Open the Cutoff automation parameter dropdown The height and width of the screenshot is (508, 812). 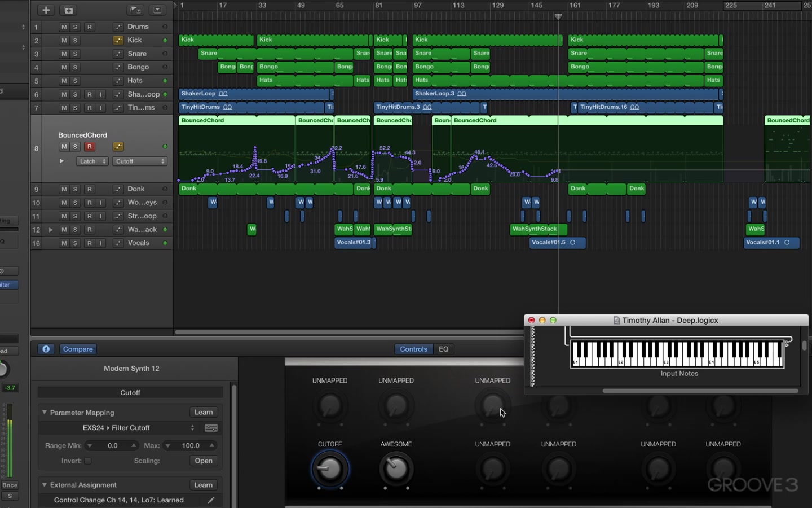tap(139, 161)
